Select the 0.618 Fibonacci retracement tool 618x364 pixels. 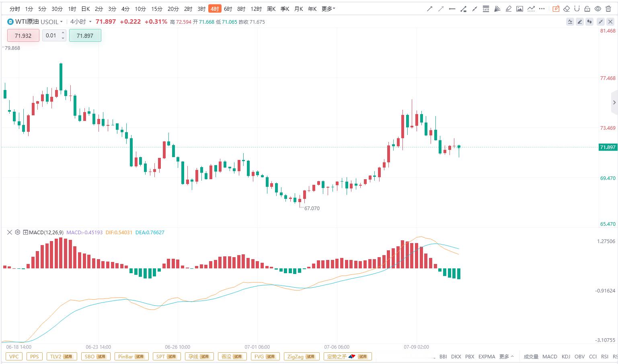pyautogui.click(x=486, y=9)
